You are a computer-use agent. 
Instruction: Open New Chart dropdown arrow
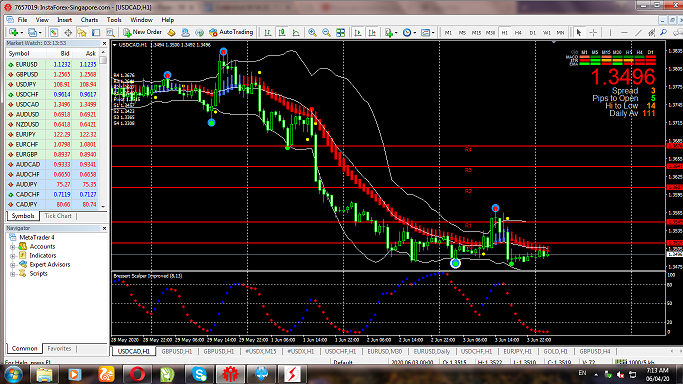pyautogui.click(x=21, y=33)
